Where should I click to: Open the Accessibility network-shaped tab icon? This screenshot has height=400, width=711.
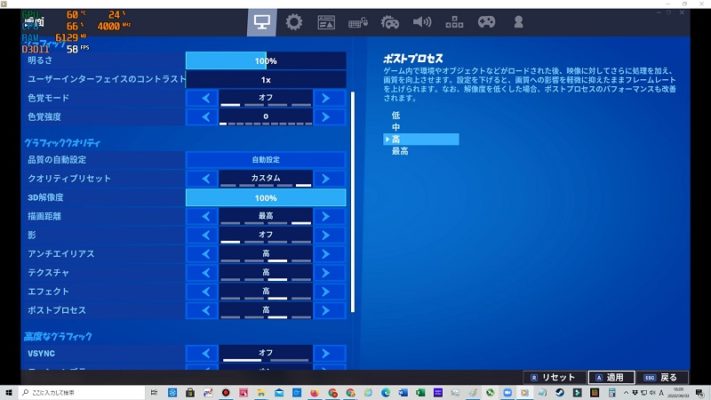(454, 21)
